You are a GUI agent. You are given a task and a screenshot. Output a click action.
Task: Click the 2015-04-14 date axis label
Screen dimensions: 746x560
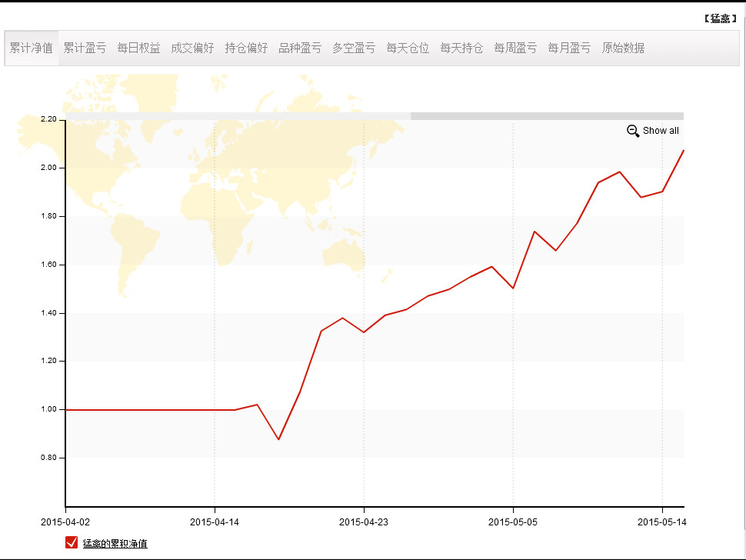215,522
